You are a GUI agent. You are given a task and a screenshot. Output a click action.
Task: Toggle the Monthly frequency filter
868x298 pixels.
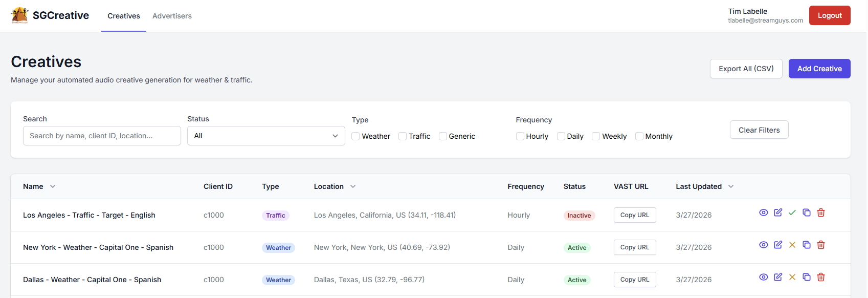(x=639, y=136)
